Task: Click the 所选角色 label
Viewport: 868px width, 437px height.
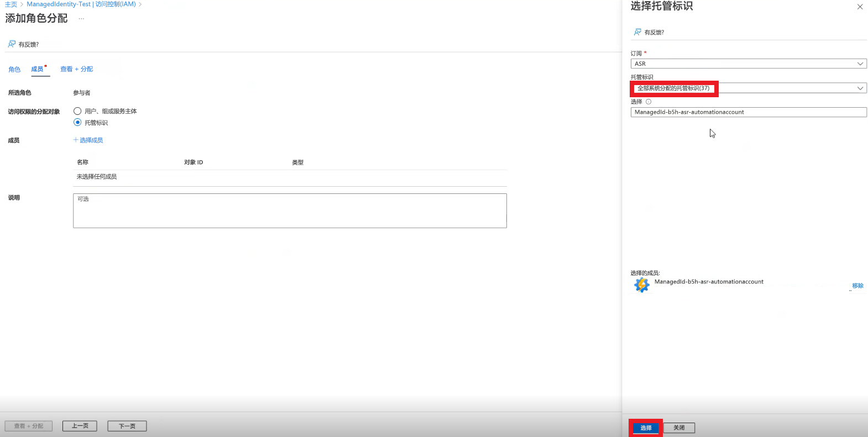Action: click(x=20, y=93)
